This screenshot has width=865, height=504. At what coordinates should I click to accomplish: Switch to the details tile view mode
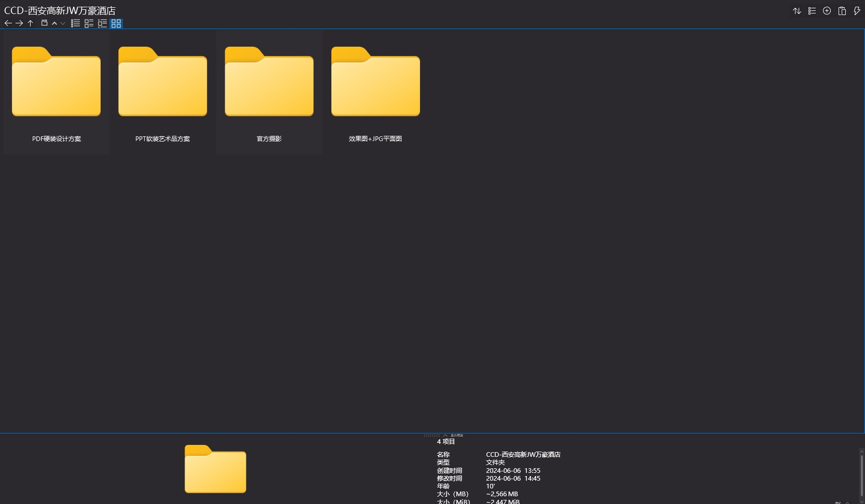click(89, 23)
